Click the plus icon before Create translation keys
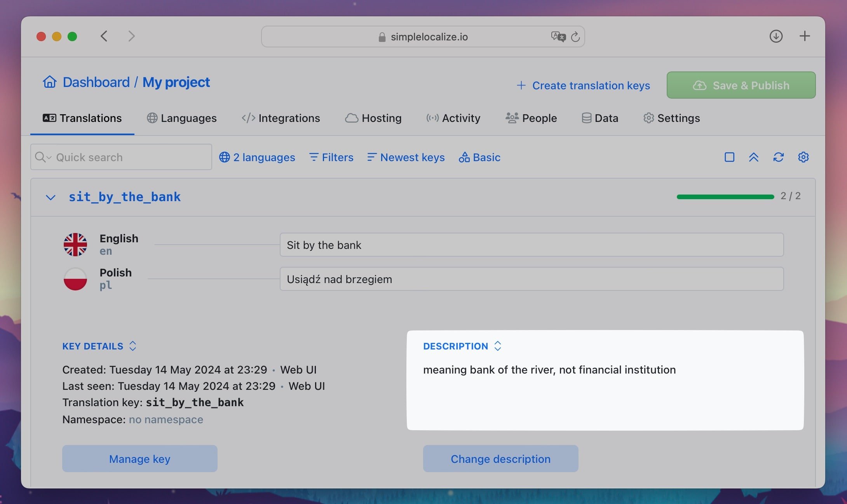Viewport: 847px width, 504px height. (521, 85)
